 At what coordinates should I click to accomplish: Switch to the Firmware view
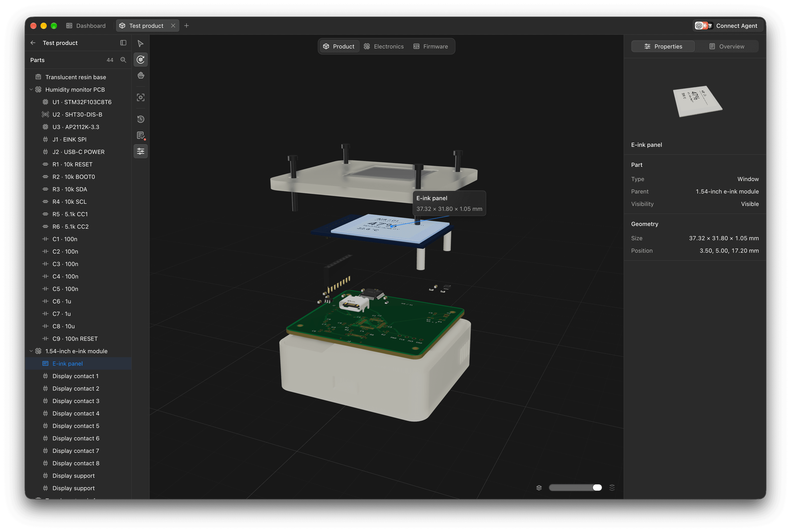pyautogui.click(x=431, y=46)
